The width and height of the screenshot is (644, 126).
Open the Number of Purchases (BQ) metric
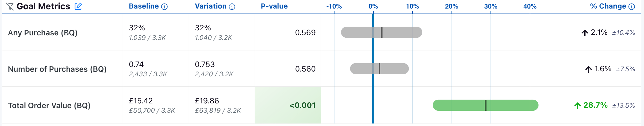pos(57,69)
